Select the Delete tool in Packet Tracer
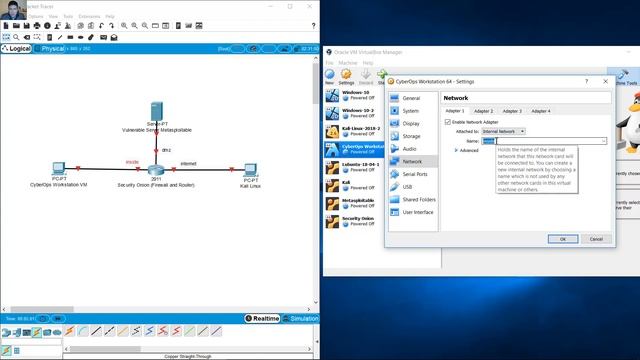This screenshot has height=360, width=640. [27, 37]
